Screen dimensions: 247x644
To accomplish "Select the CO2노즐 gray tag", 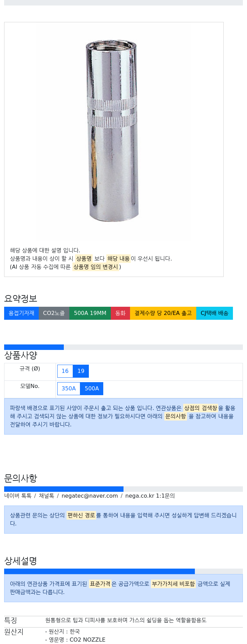I will click(x=54, y=313).
